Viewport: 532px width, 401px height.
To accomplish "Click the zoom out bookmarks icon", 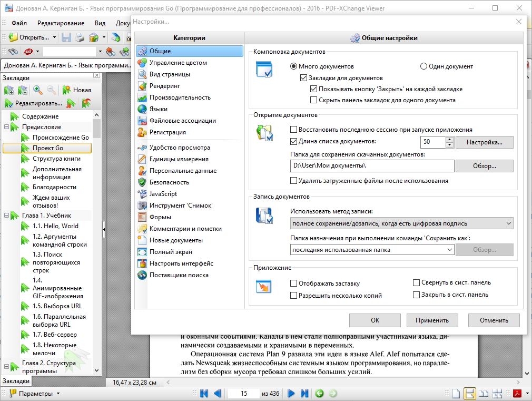I will pyautogui.click(x=51, y=90).
